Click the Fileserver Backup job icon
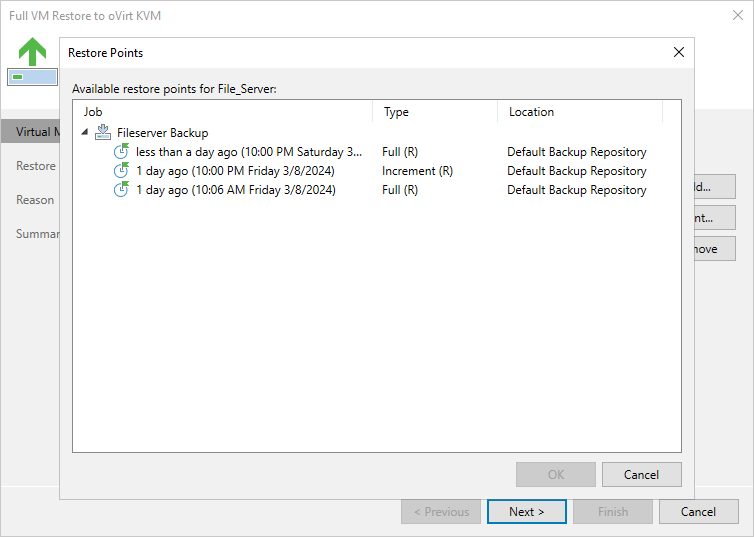Viewport: 754px width, 537px height. [x=102, y=133]
